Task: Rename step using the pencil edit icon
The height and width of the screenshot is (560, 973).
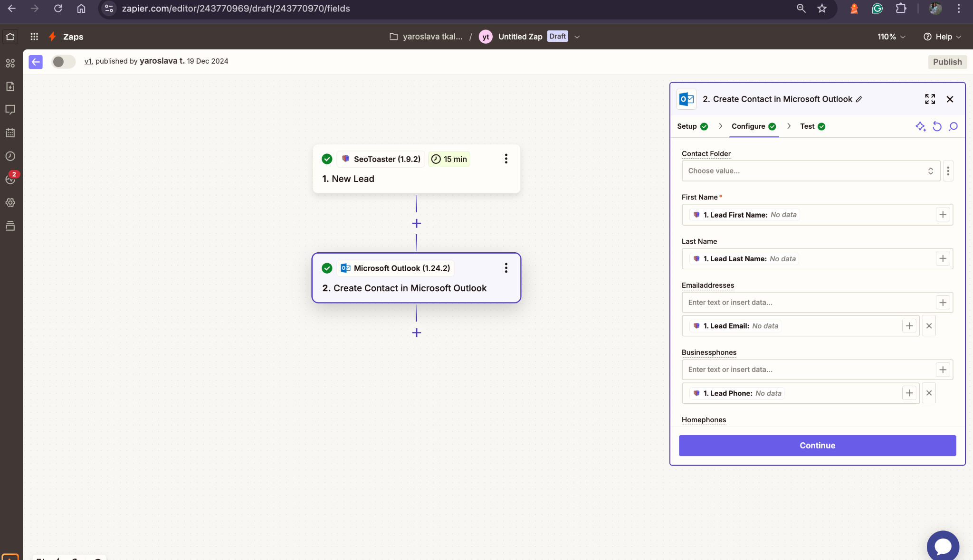Action: click(859, 99)
